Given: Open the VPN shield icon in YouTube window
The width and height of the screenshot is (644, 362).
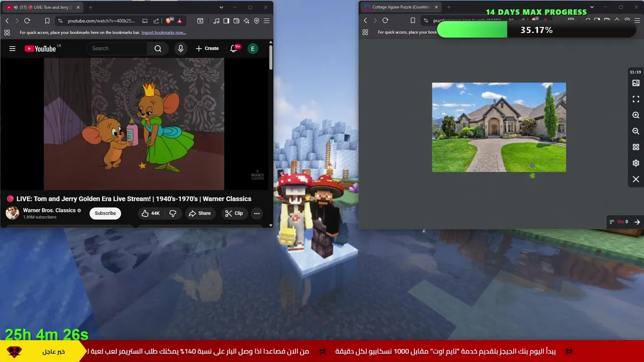Looking at the screenshot, I should pos(257,21).
